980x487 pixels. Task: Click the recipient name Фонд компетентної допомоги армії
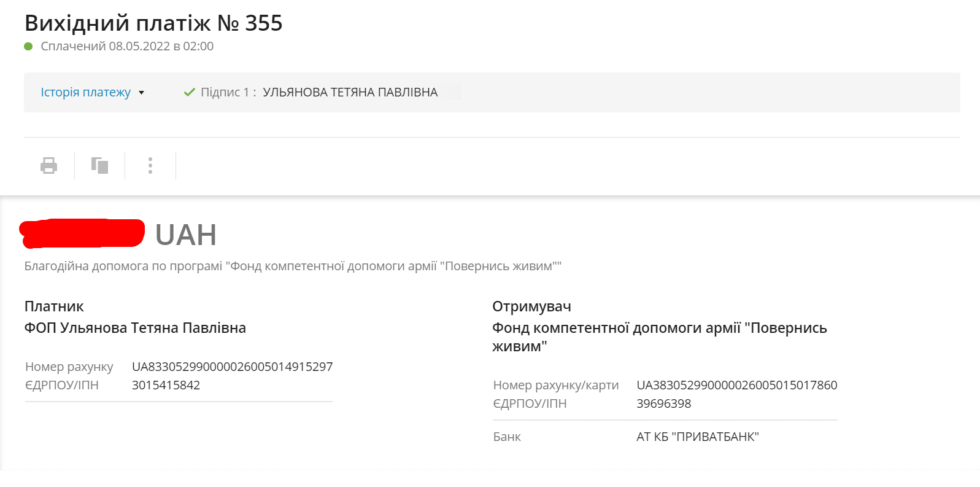(659, 329)
